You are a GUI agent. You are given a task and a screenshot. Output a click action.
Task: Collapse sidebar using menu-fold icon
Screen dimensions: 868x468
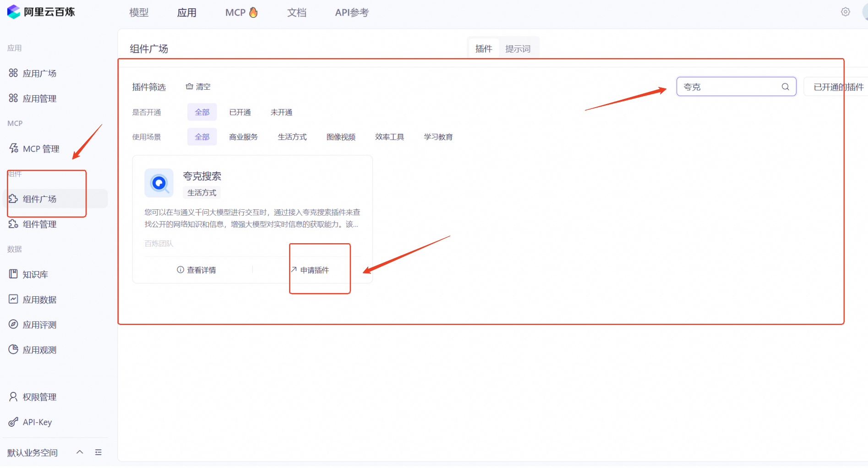[x=98, y=452]
